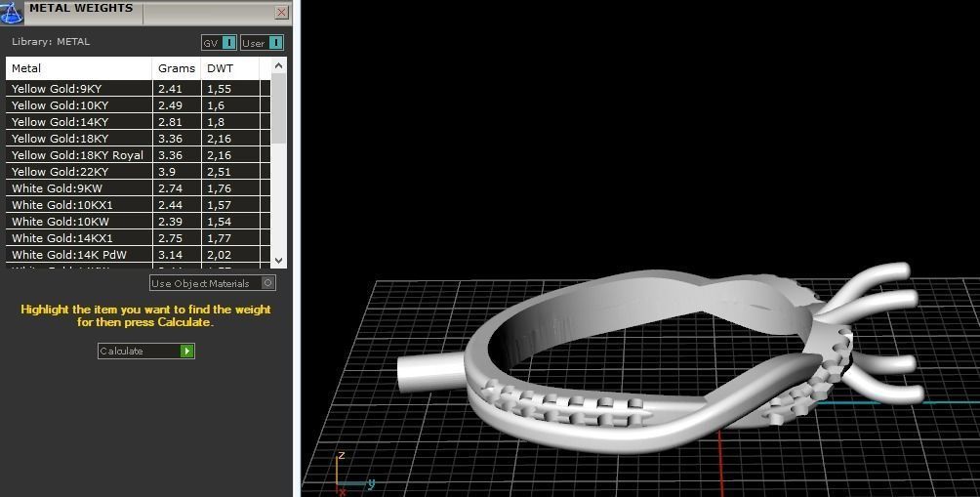The image size is (980, 497).
Task: Click the ring sprue cylinder in viewport
Action: [431, 373]
